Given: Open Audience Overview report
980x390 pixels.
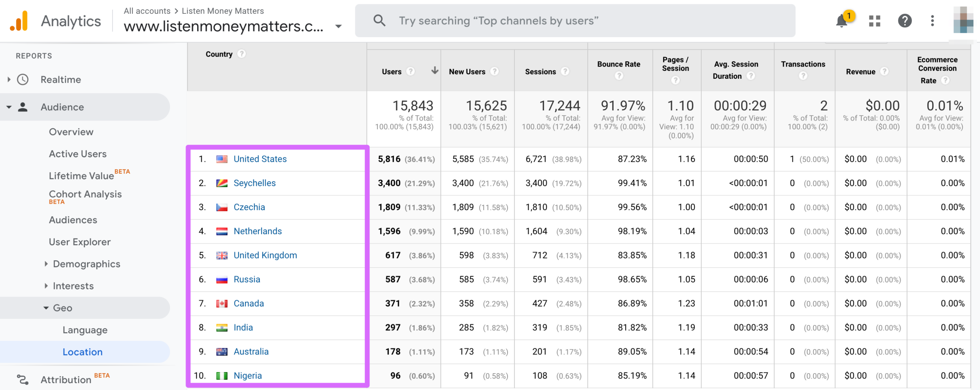Looking at the screenshot, I should 71,132.
